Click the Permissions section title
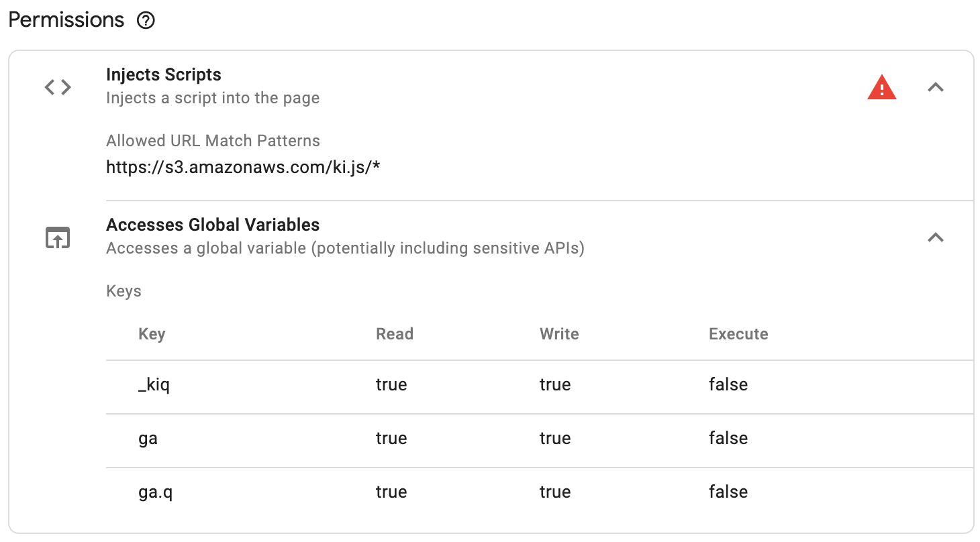The width and height of the screenshot is (980, 542). pyautogui.click(x=66, y=20)
